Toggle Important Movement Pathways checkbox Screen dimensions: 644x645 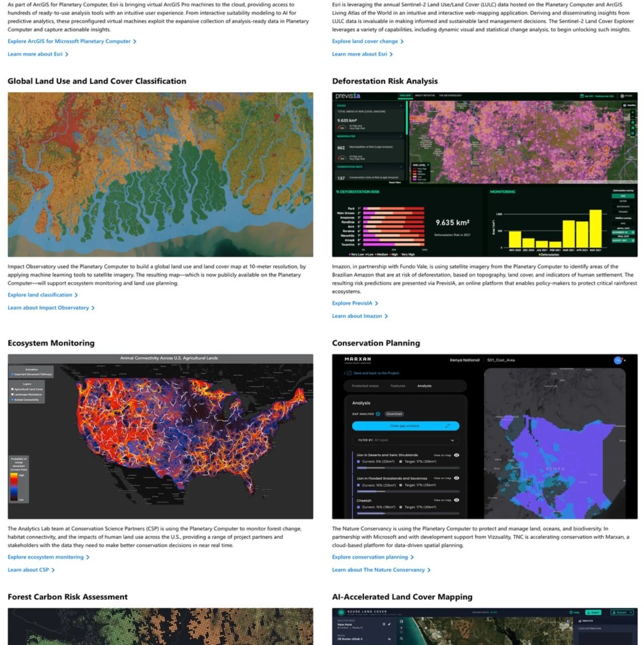coord(12,374)
